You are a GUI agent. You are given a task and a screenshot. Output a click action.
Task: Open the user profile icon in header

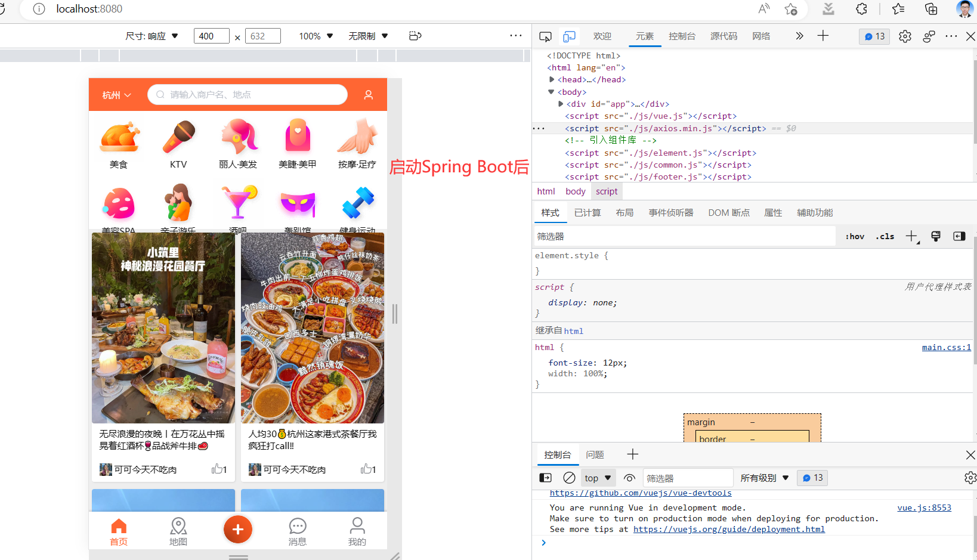[x=369, y=95]
